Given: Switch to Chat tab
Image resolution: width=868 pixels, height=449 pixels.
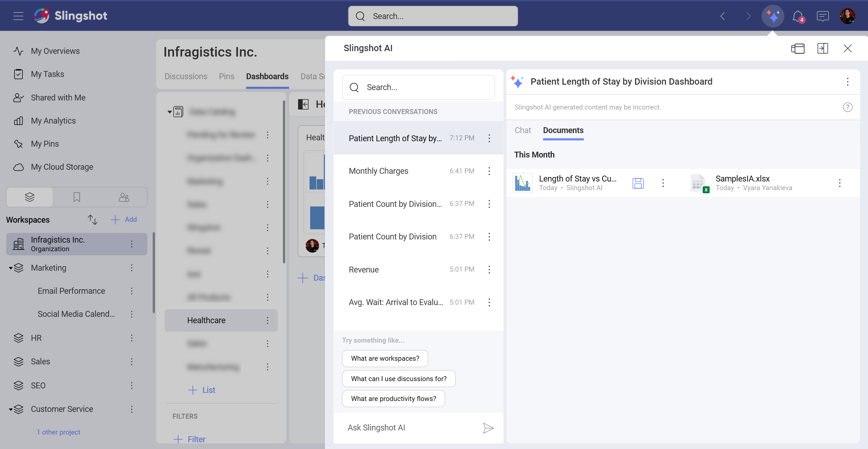Looking at the screenshot, I should point(523,130).
